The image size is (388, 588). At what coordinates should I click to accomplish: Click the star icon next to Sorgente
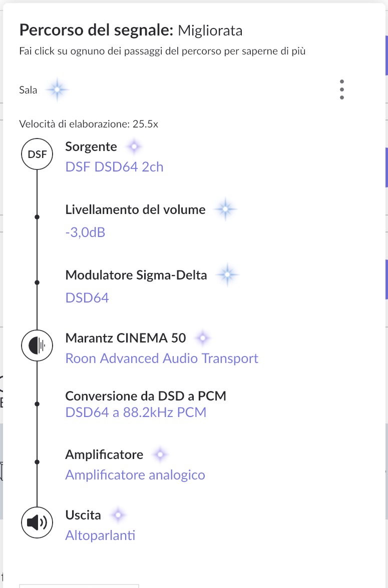pos(134,147)
